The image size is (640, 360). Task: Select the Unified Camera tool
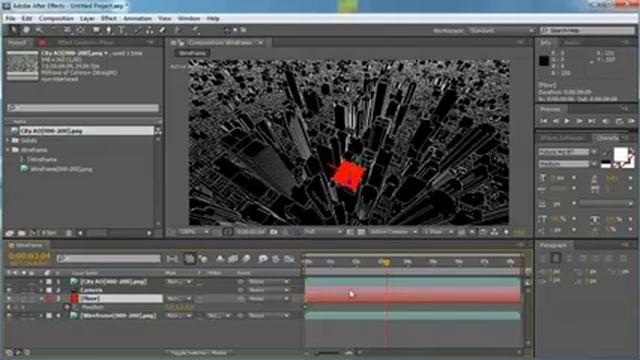[x=67, y=30]
